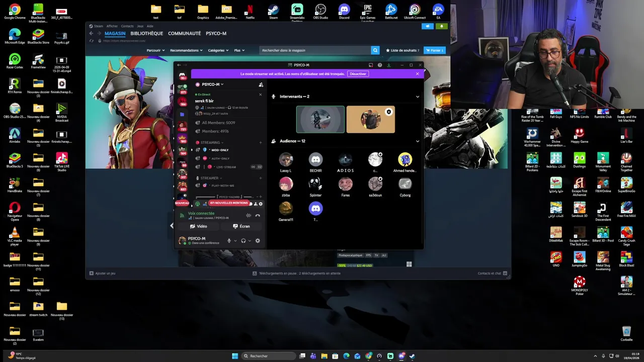Invite members icon next to PSYCO-M server name
This screenshot has width=644, height=362.
(261, 84)
